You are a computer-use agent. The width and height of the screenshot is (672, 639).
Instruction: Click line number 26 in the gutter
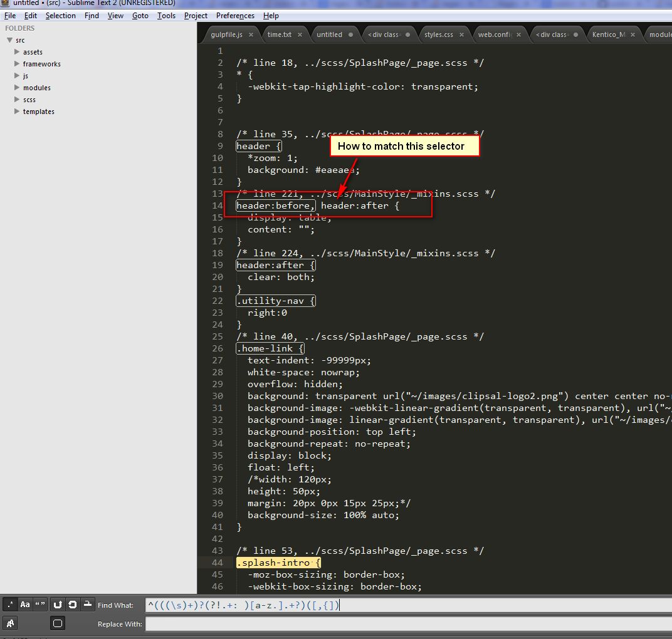pos(218,348)
